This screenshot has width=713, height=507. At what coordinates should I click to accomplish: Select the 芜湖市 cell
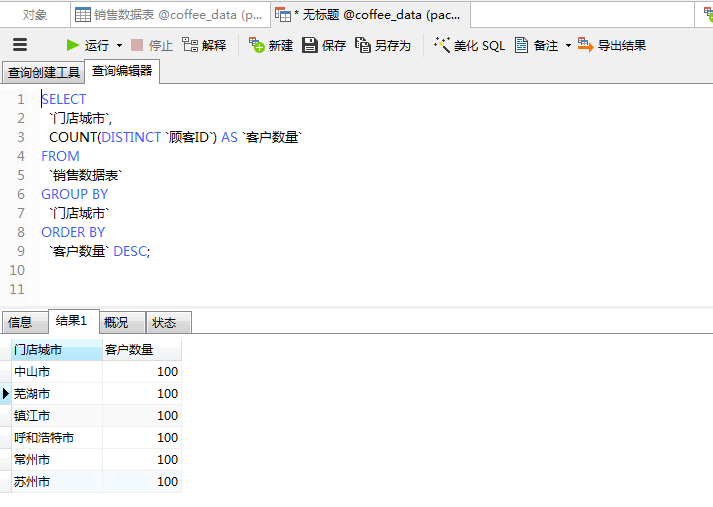[x=57, y=394]
